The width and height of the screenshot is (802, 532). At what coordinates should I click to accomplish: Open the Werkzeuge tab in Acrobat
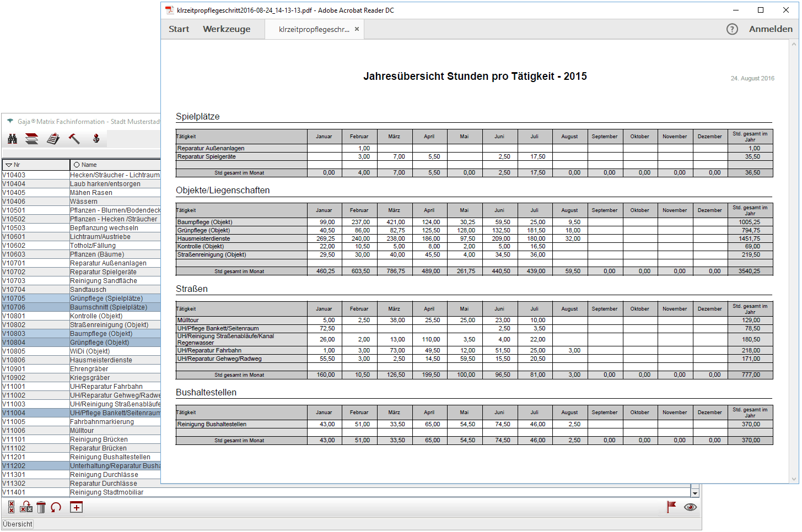(226, 29)
